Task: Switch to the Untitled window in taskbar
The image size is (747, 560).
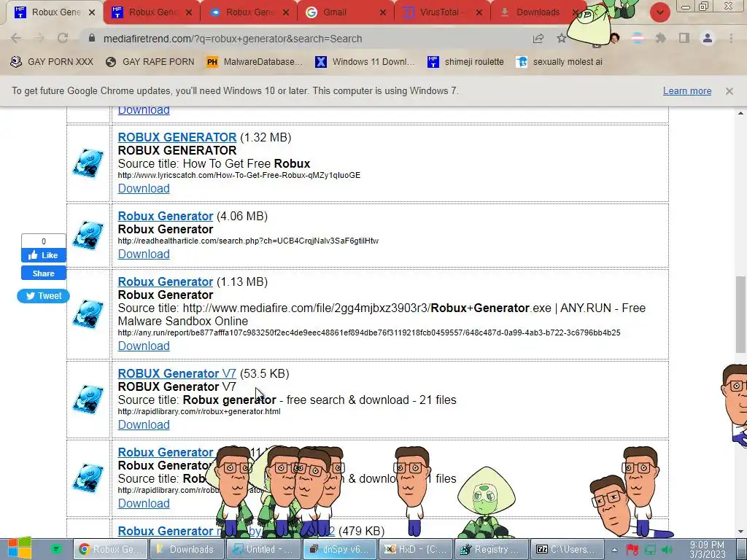Action: [x=263, y=549]
